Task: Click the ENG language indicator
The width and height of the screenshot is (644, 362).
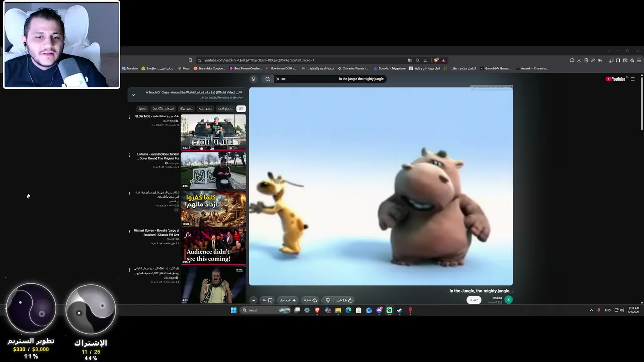Action: tap(608, 310)
